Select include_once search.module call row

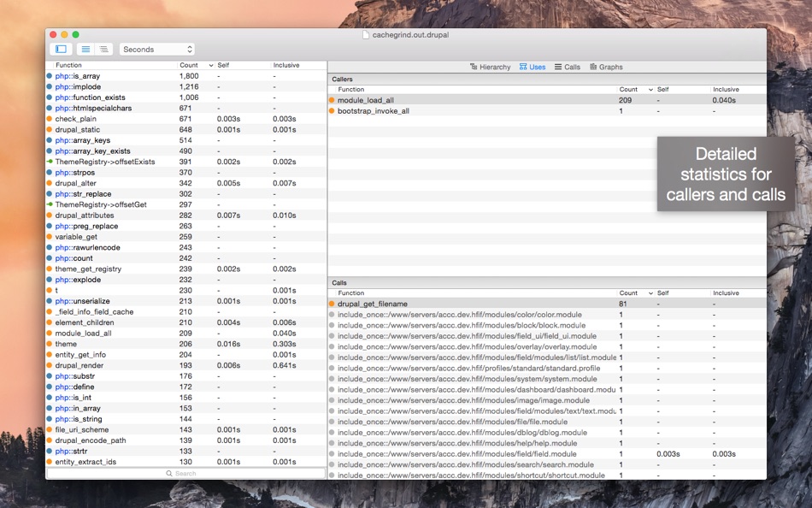tap(547, 465)
